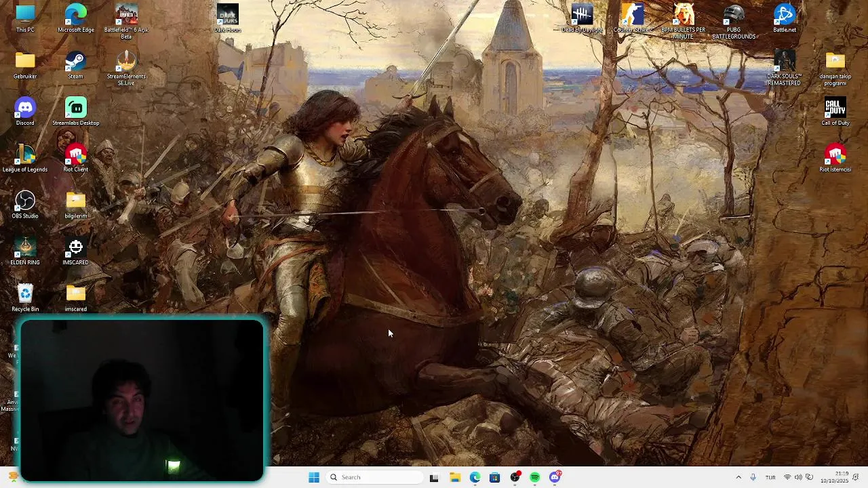Open the Windows Start menu

click(314, 477)
